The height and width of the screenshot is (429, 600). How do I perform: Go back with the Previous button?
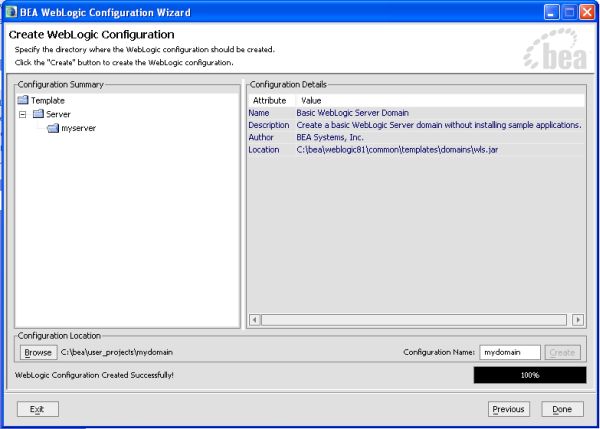[509, 409]
